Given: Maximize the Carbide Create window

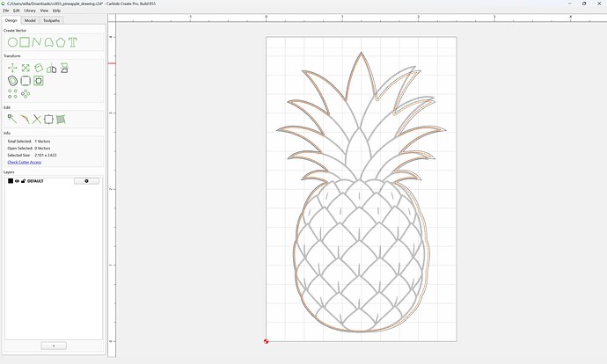Looking at the screenshot, I should 584,4.
